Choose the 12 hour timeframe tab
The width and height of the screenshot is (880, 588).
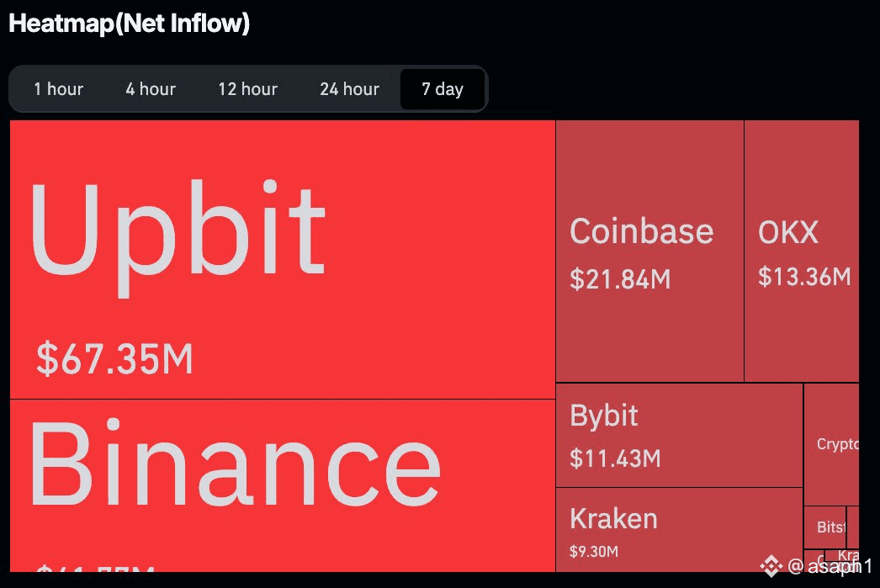[247, 88]
